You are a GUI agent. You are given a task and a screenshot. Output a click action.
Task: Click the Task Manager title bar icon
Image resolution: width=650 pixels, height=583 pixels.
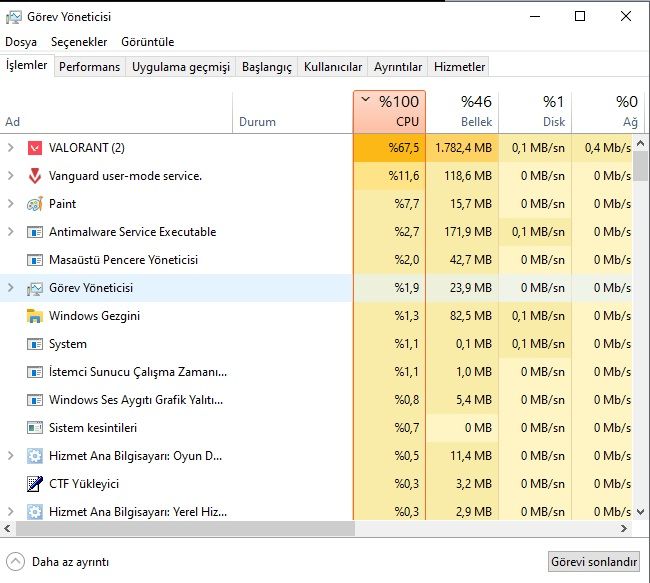13,17
